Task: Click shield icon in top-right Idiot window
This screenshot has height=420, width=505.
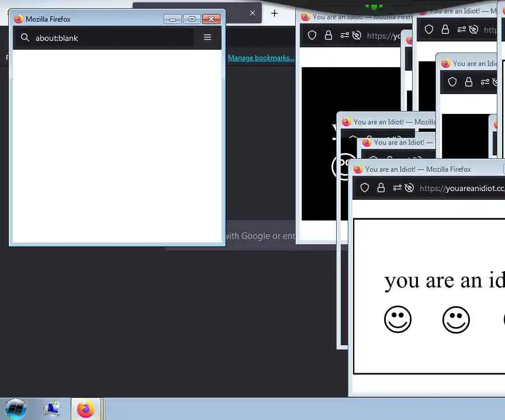Action: point(429,29)
